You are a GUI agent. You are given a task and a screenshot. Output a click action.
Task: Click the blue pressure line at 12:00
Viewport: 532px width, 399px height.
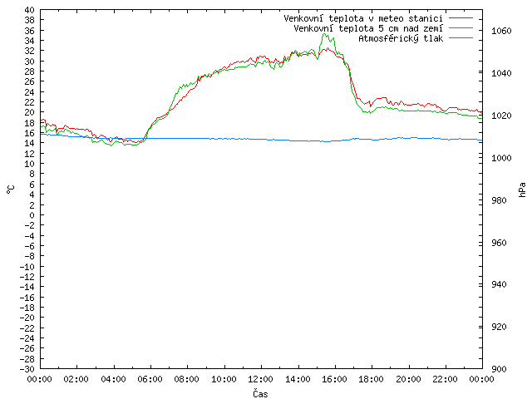pyautogui.click(x=261, y=139)
